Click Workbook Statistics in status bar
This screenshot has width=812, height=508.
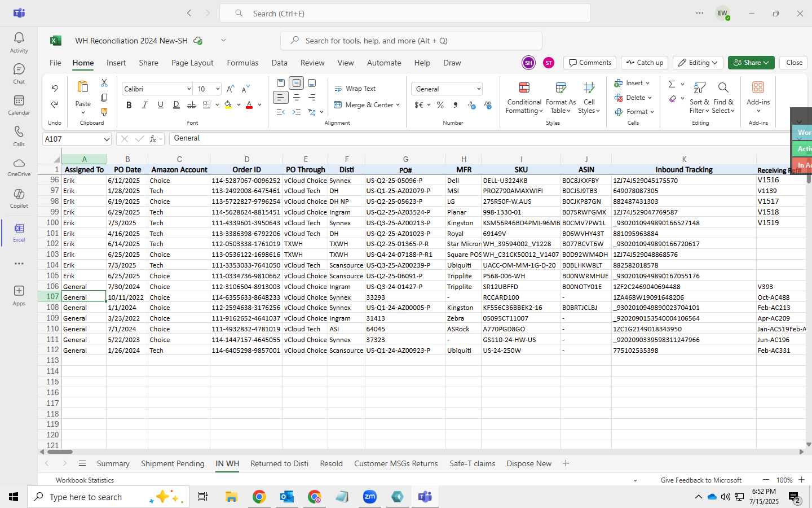click(85, 480)
